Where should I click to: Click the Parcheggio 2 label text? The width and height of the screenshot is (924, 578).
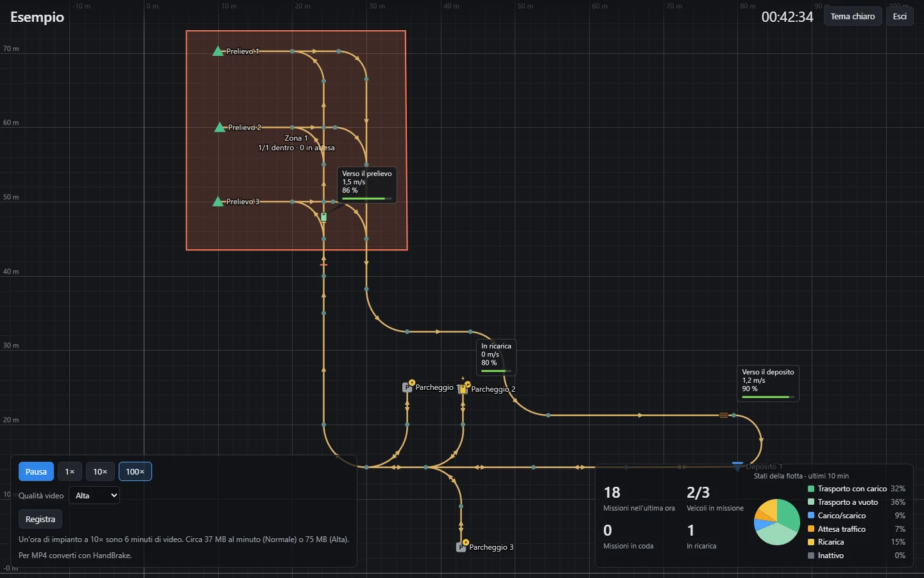tap(493, 389)
